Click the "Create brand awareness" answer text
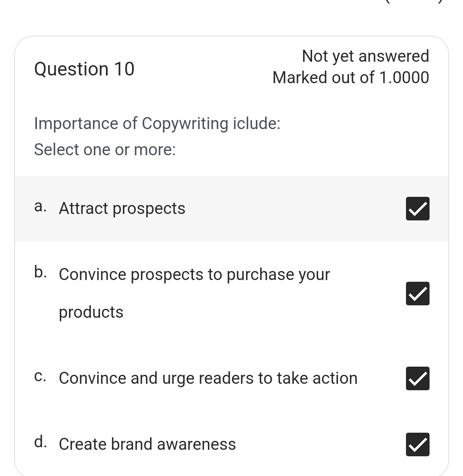Image resolution: width=463 pixels, height=476 pixels. point(147,444)
